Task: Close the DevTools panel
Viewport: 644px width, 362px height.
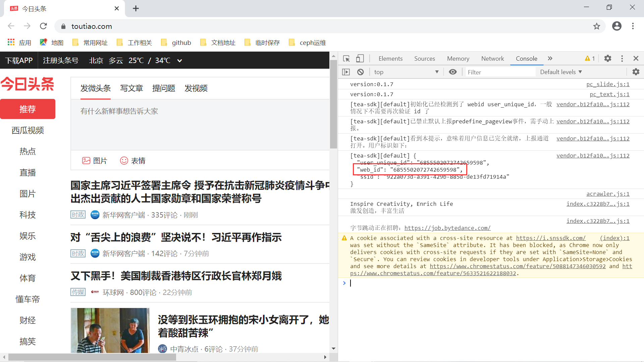Action: coord(636,58)
